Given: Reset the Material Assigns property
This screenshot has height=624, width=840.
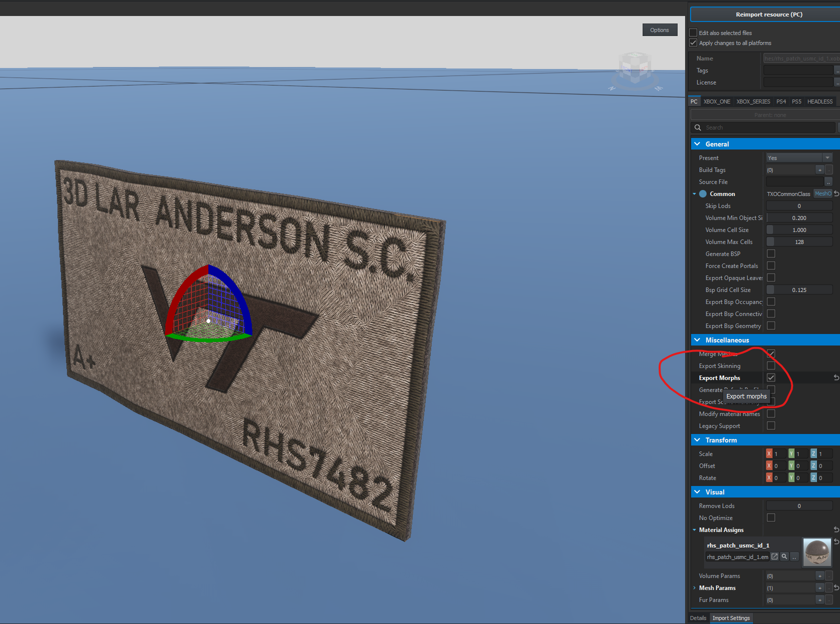Looking at the screenshot, I should pyautogui.click(x=836, y=529).
